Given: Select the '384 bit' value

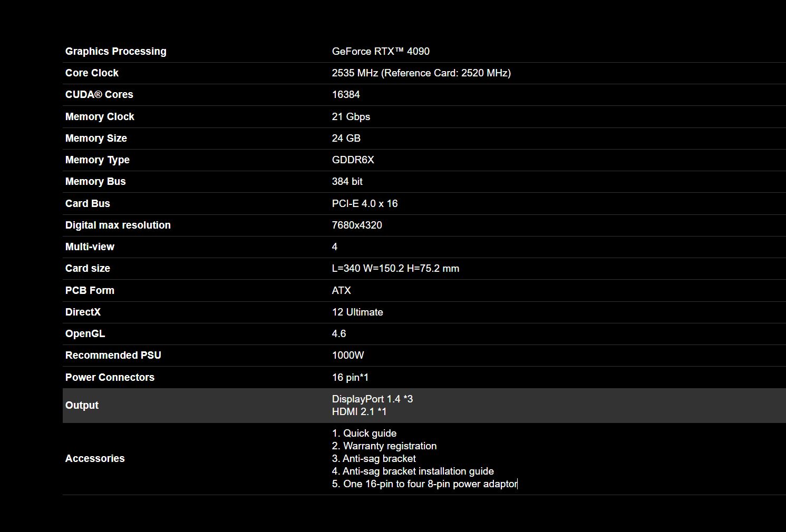Looking at the screenshot, I should (347, 181).
